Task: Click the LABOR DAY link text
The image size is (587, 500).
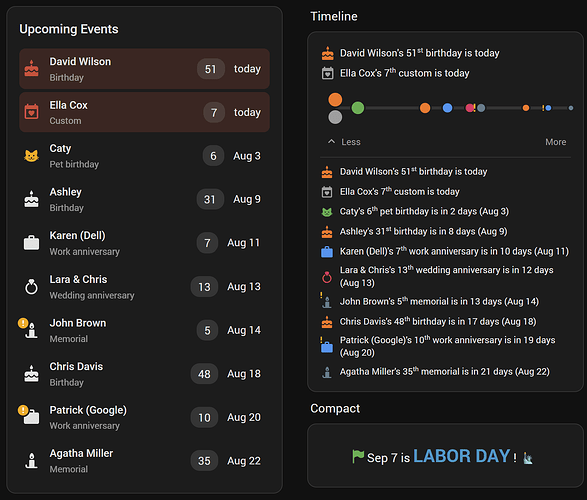Action: coord(462,456)
